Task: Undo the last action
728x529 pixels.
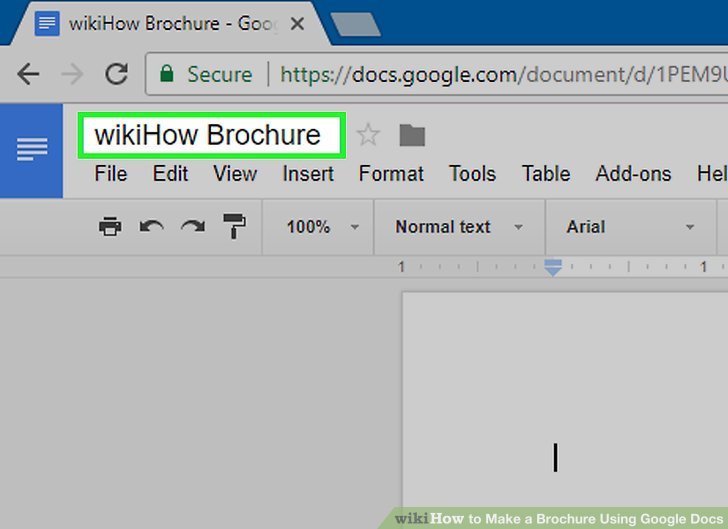Action: pyautogui.click(x=151, y=227)
